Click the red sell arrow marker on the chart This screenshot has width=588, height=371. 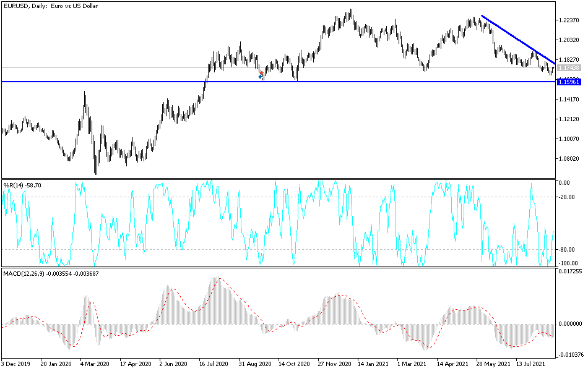point(261,72)
